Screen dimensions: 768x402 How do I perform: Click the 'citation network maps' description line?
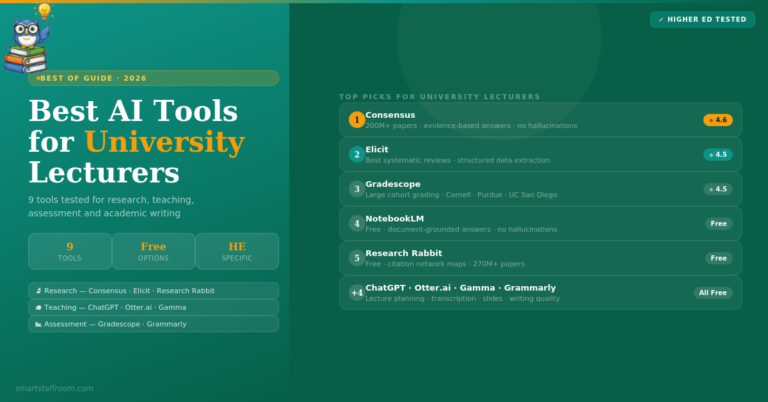(445, 264)
